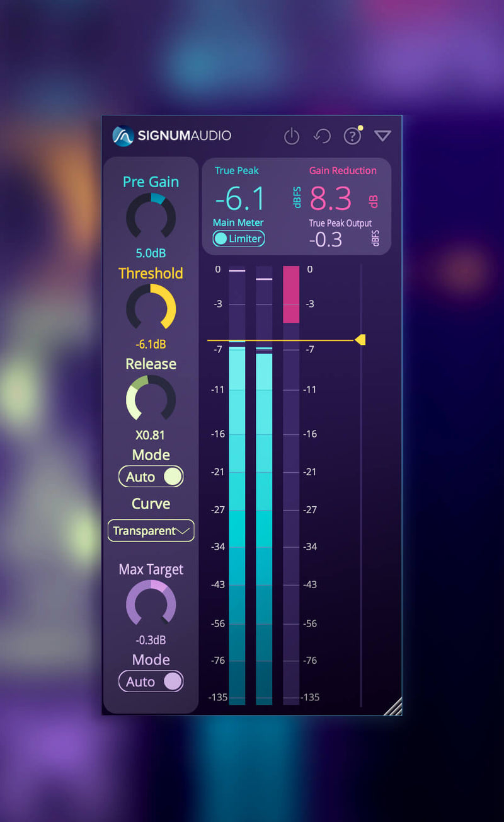Click the undo reset arrow icon

point(322,136)
